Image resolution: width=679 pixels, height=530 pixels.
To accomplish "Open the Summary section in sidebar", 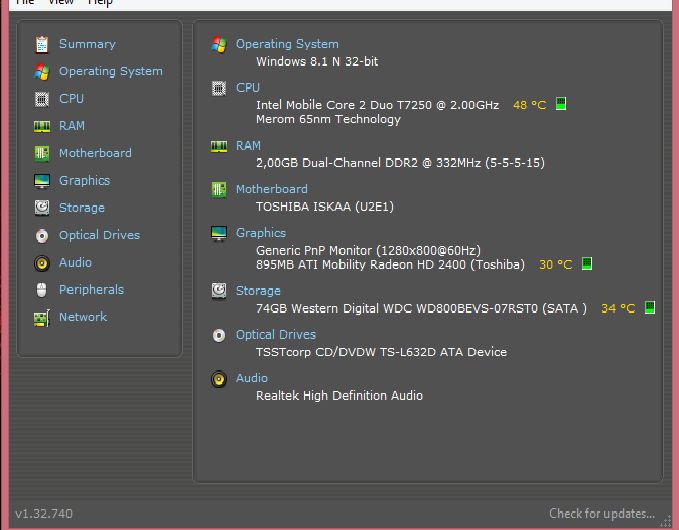I will coord(87,44).
